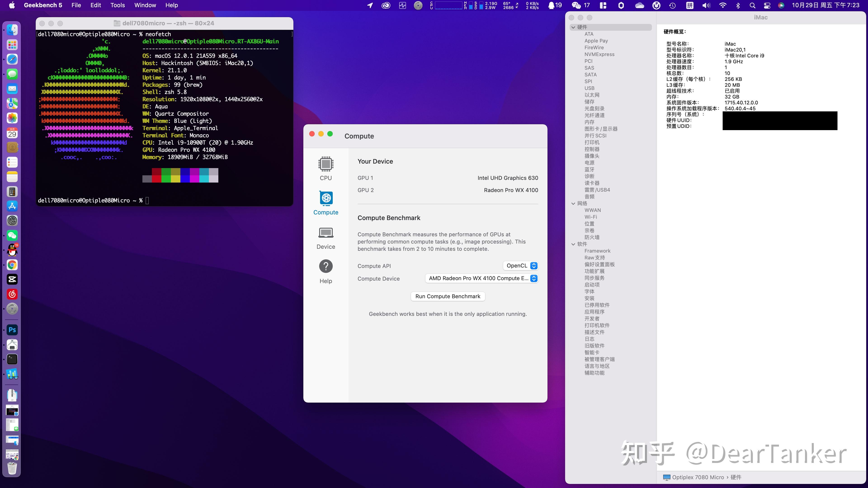Select PCI in System Information sidebar
Image resolution: width=868 pixels, height=488 pixels.
coord(588,61)
